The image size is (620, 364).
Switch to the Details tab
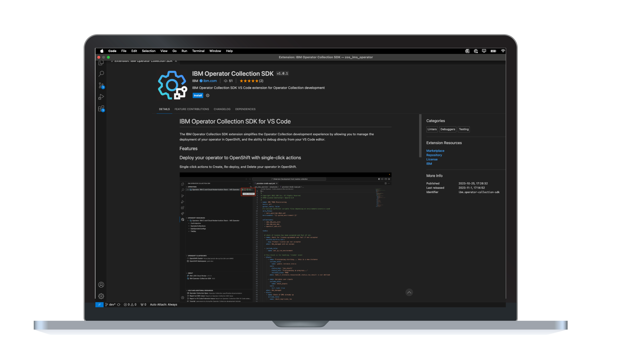(x=164, y=109)
